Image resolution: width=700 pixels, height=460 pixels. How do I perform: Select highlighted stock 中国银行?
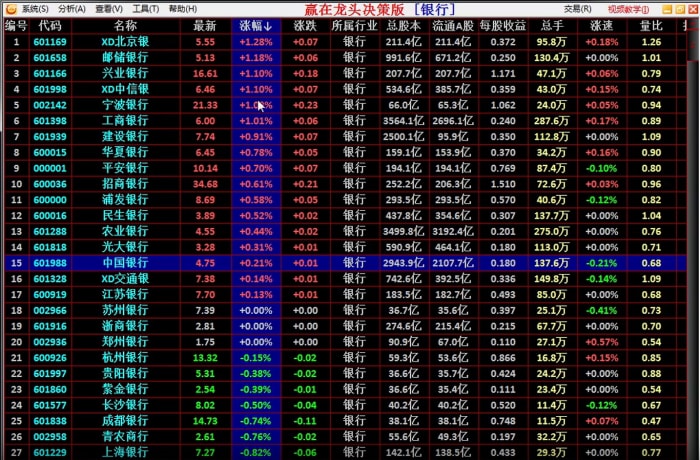click(x=125, y=263)
